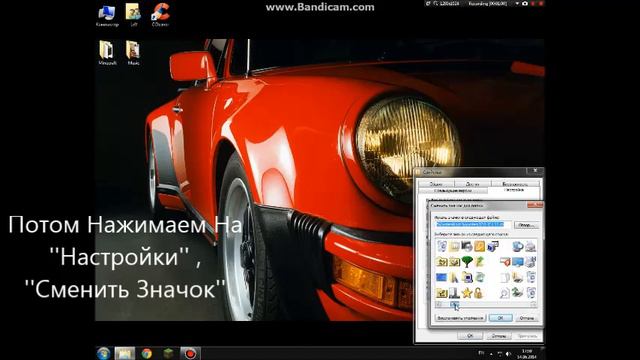Image resolution: width=640 pixels, height=360 pixels.
Task: Open the Minecraft folder on the desktop
Action: [107, 52]
